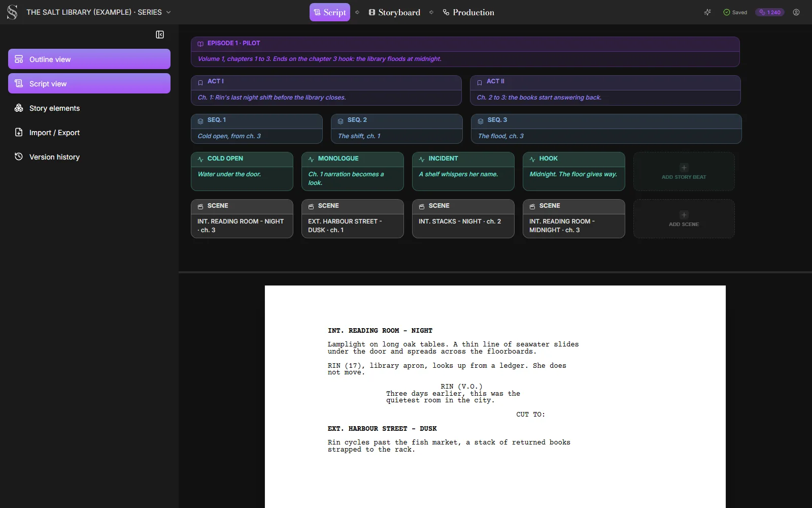Click Add Scene button

coord(684,219)
